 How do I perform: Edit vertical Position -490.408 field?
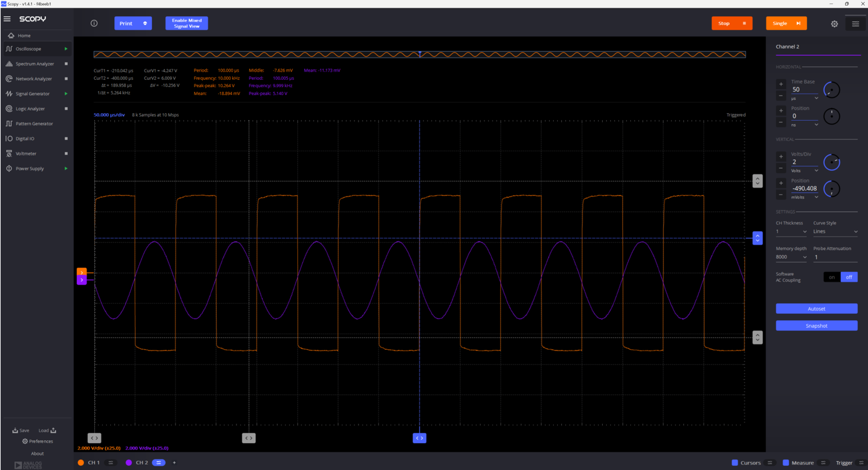point(804,188)
